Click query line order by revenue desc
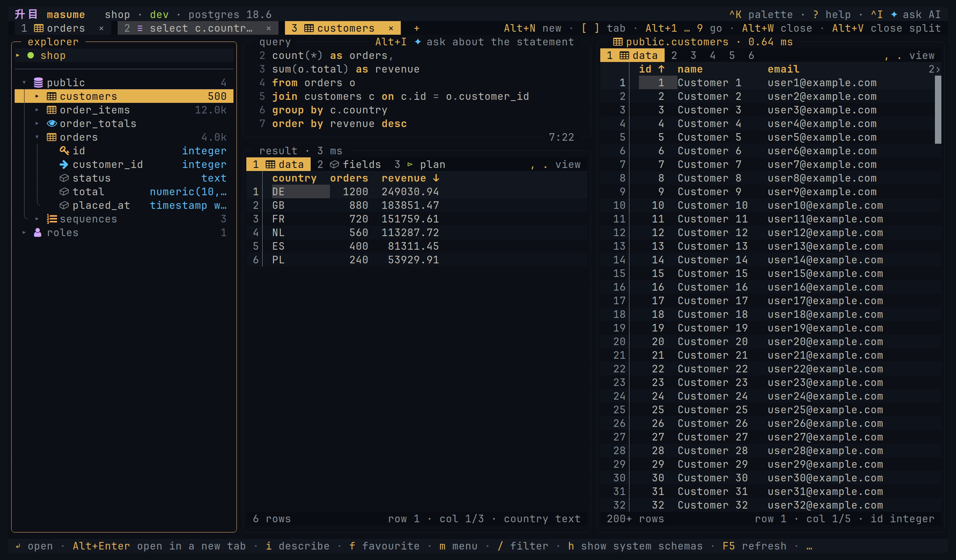This screenshot has height=560, width=956. pos(339,123)
